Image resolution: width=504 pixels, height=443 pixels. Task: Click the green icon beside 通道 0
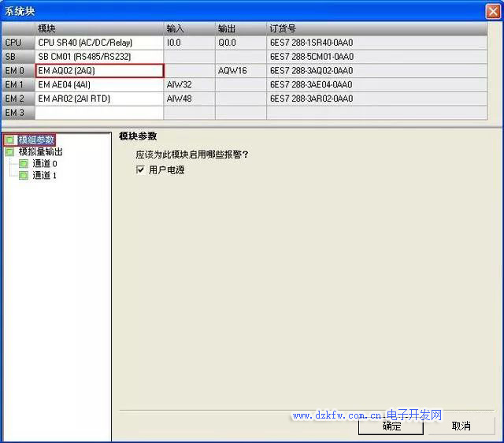pos(24,163)
